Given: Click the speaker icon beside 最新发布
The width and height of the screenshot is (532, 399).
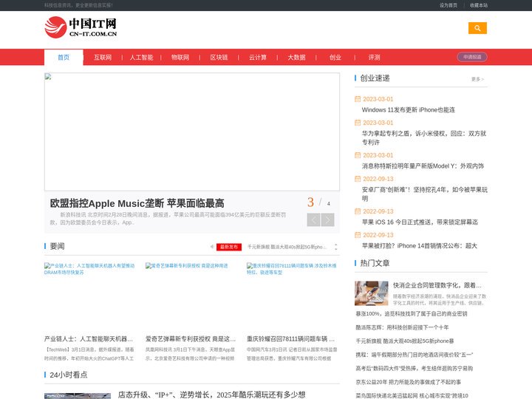Looking at the screenshot, I should (212, 247).
